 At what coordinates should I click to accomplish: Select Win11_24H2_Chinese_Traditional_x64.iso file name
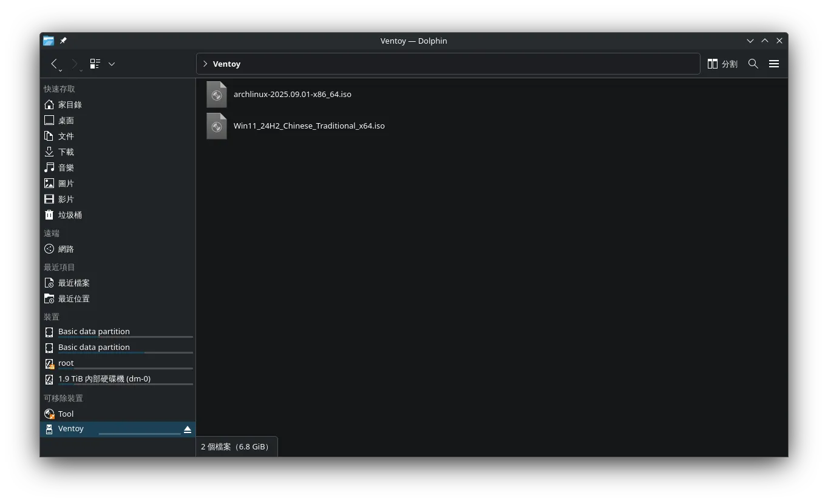pos(309,126)
